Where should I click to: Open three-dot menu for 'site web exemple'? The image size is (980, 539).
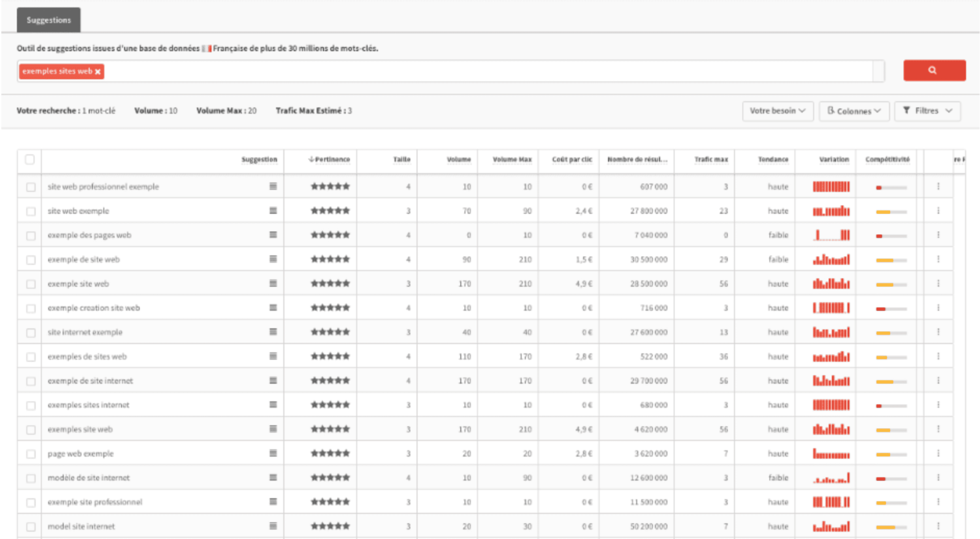[938, 210]
